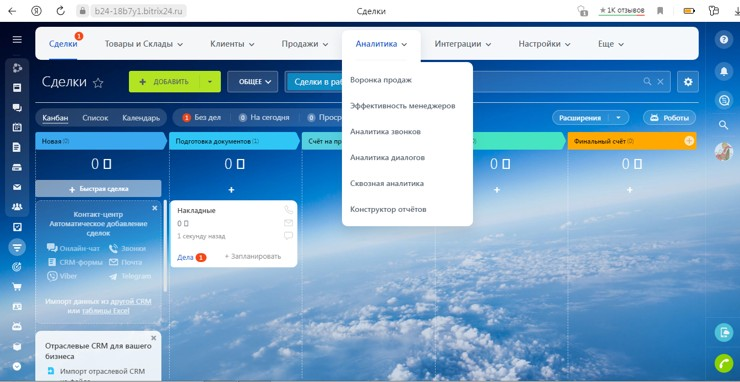Image resolution: width=740 pixels, height=382 pixels.
Task: Open the right panel chat bubble icon
Action: coord(723,100)
